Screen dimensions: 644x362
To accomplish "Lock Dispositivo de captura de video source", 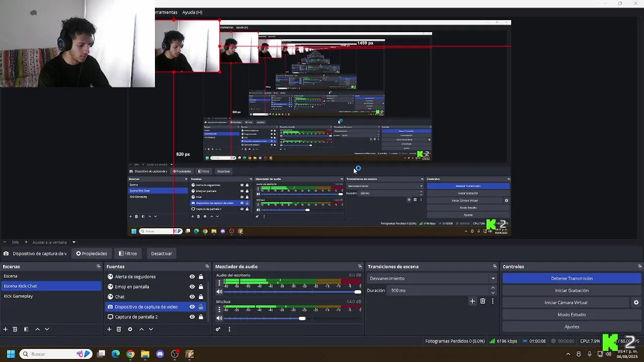I will pos(201,307).
